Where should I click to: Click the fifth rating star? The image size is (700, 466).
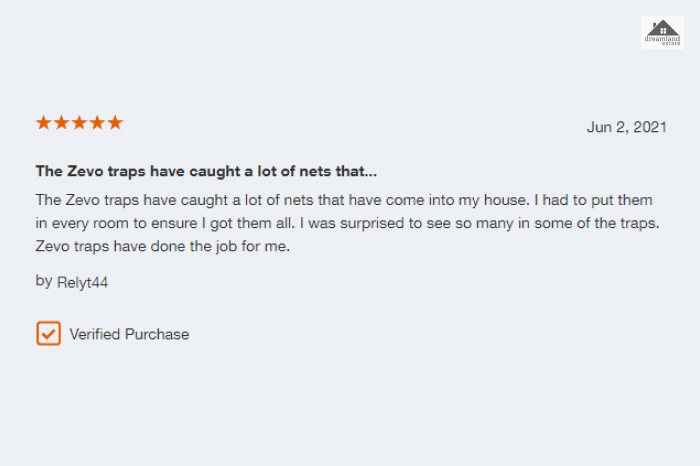115,122
